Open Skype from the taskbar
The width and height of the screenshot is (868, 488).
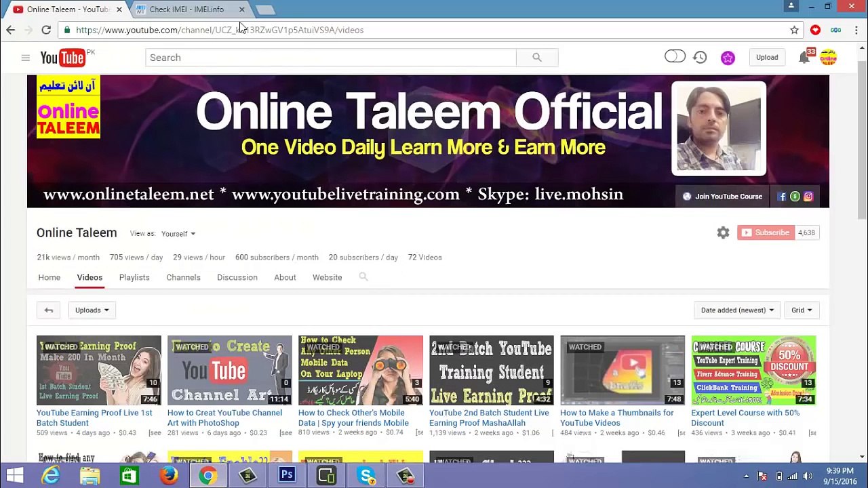click(366, 475)
